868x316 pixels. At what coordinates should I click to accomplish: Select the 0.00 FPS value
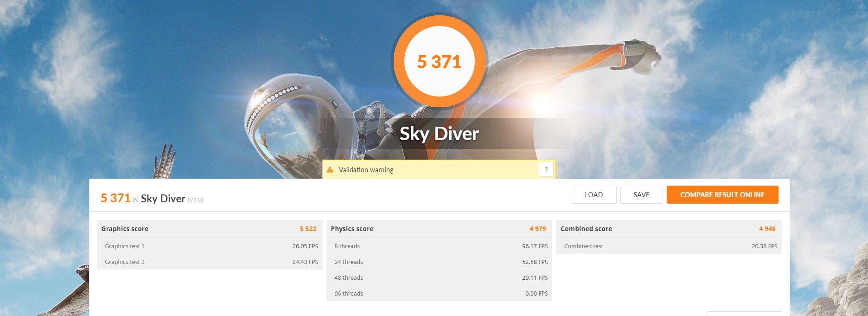pos(536,294)
